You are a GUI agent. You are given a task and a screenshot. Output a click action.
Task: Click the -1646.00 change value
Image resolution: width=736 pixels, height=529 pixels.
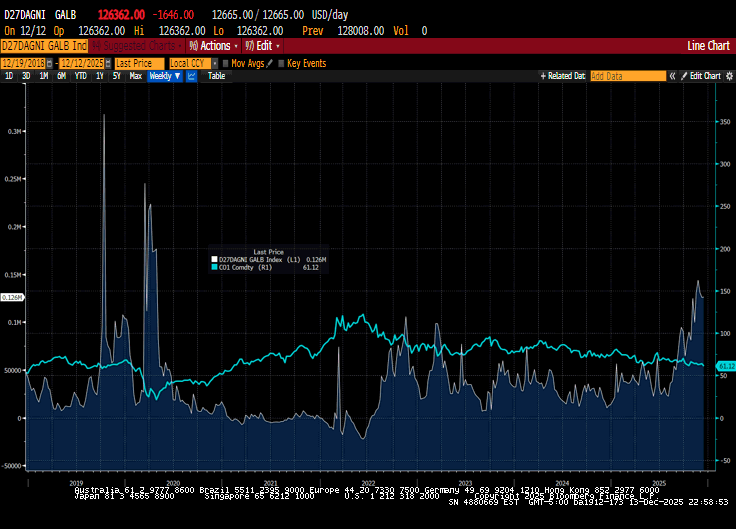[173, 15]
